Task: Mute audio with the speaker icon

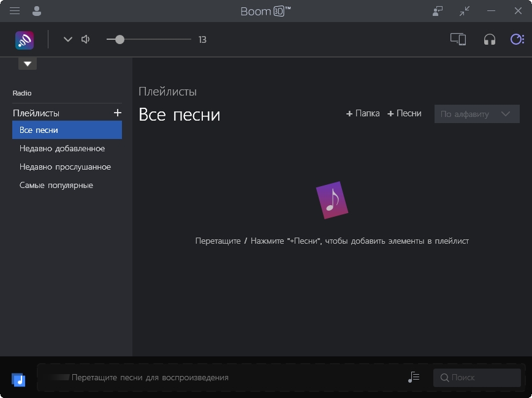Action: click(86, 39)
